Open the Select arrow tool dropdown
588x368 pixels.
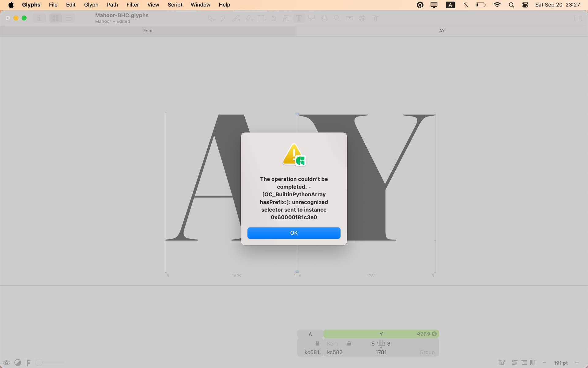tap(211, 18)
